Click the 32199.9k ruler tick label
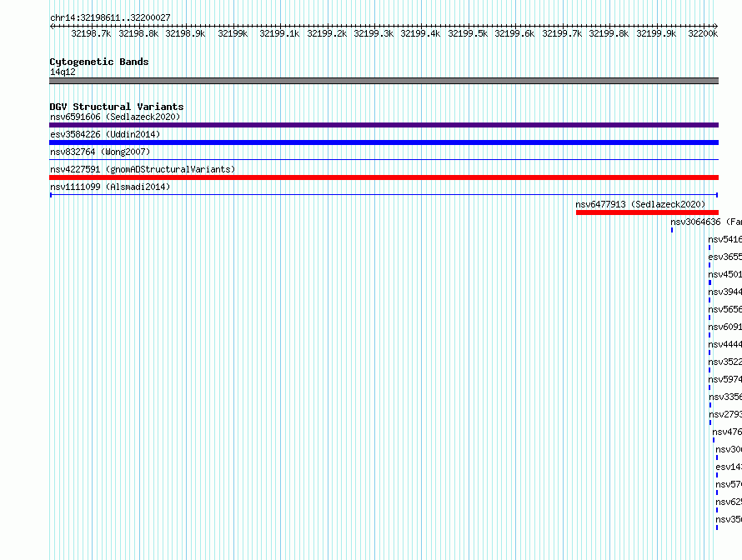Viewport: 742px width, 560px height. (x=656, y=33)
